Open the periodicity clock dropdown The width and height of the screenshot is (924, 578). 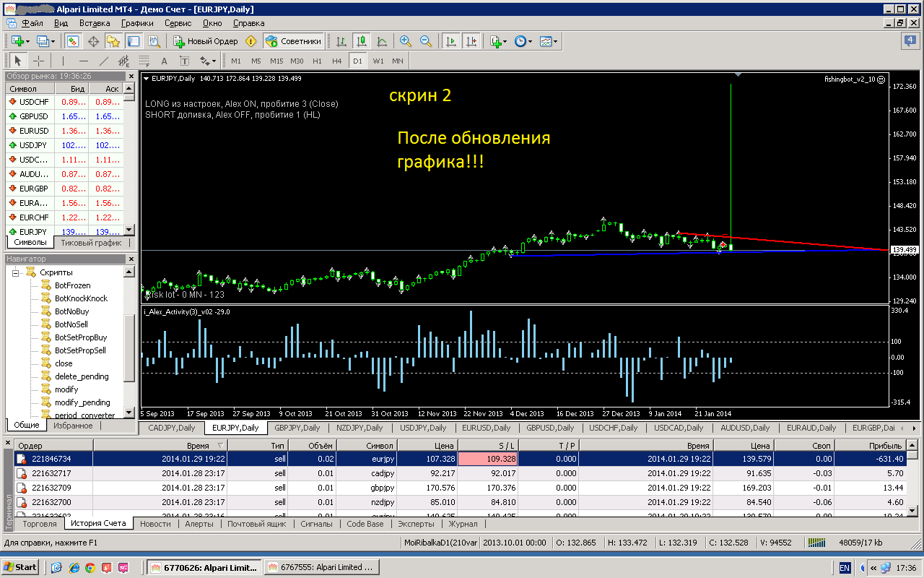point(523,41)
